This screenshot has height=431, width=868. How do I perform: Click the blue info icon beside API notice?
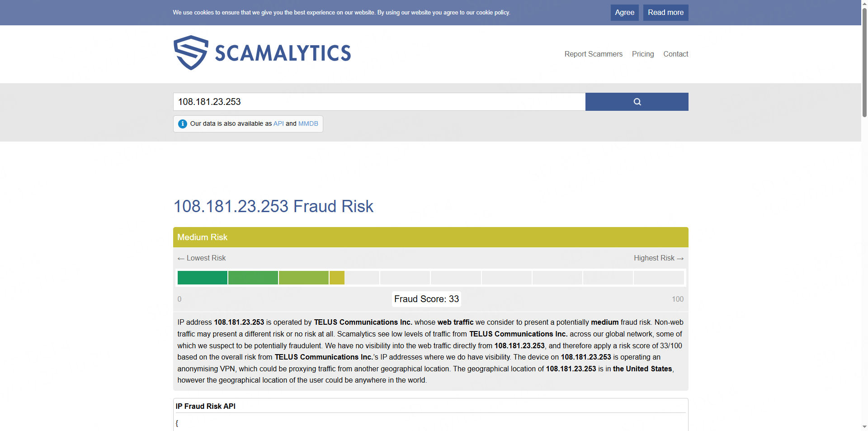183,124
